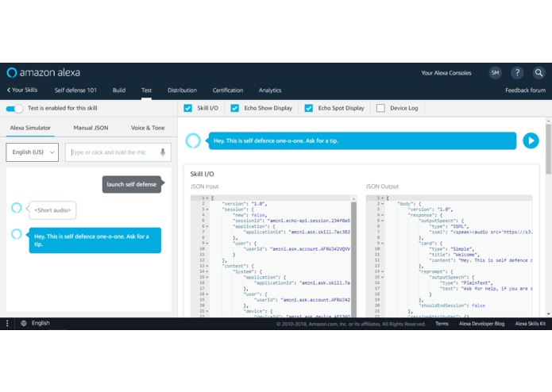Click the main panel vertical scrollbar
Viewport: 552px width, 392px height.
tap(549, 149)
